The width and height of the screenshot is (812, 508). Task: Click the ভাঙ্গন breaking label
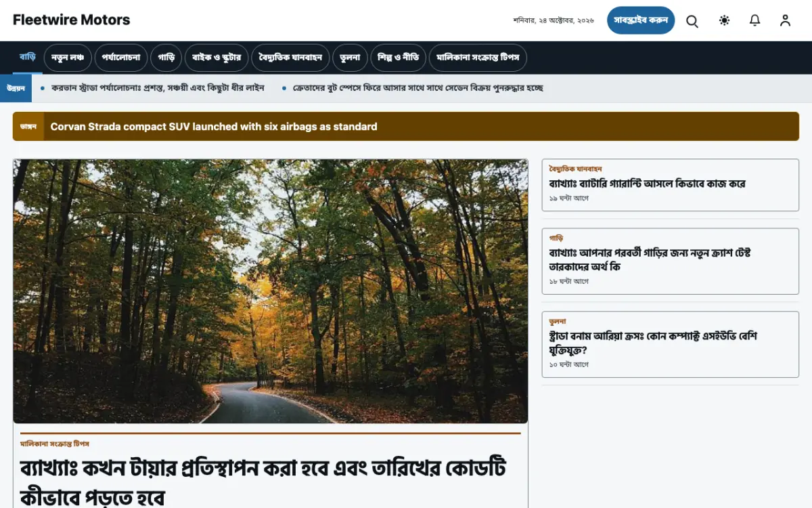pyautogui.click(x=28, y=127)
